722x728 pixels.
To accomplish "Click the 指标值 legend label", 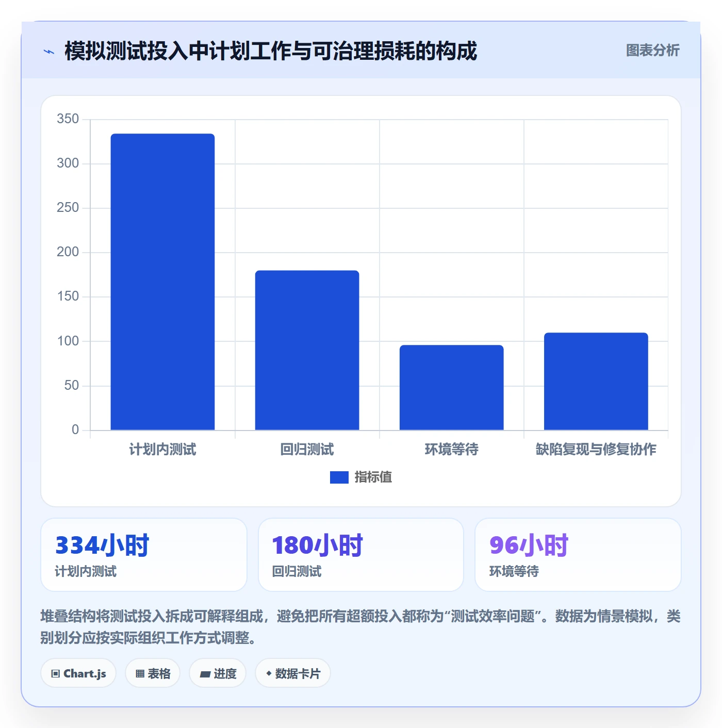I will (373, 477).
